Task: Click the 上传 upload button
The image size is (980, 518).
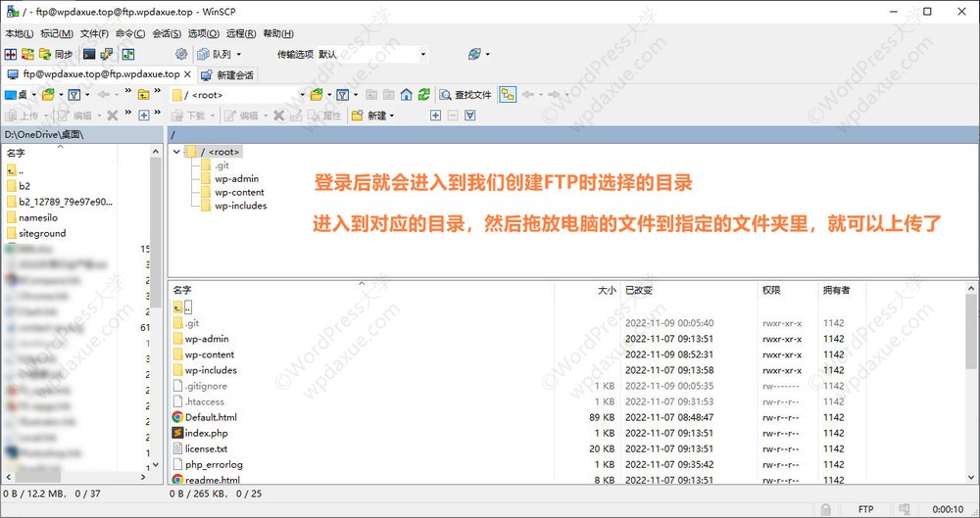Action: (23, 116)
